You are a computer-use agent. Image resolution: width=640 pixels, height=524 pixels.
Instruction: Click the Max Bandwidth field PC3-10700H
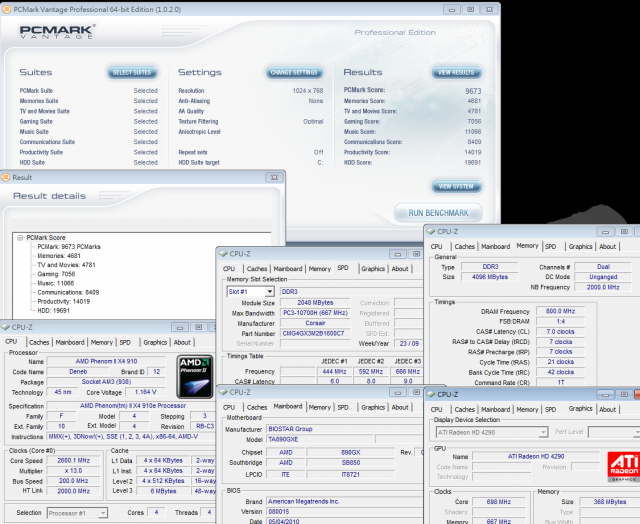pos(315,313)
